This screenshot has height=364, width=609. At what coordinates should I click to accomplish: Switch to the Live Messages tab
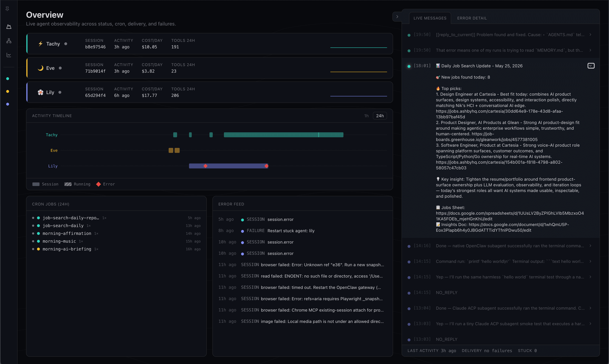pyautogui.click(x=430, y=18)
